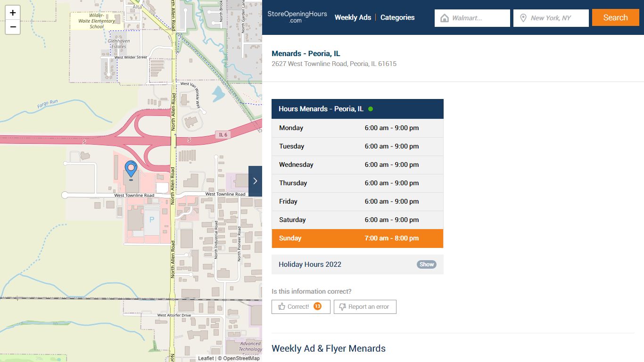Screen dimensions: 644x362
Task: Select address 2627 West Townline Road
Action: (334, 64)
